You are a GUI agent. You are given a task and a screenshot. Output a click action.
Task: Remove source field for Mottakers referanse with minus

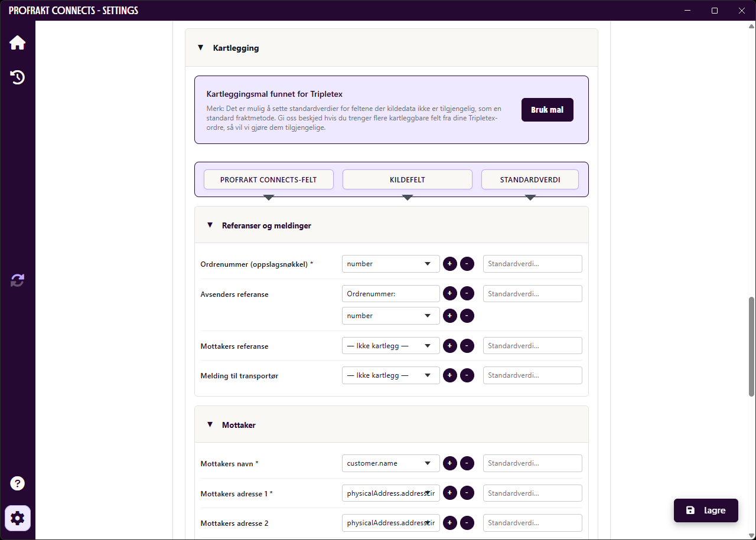467,345
